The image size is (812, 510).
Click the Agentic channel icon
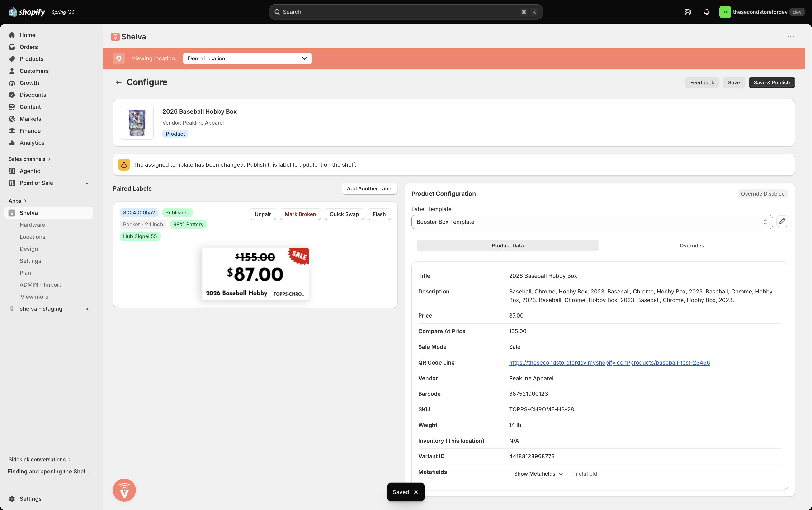coord(12,171)
